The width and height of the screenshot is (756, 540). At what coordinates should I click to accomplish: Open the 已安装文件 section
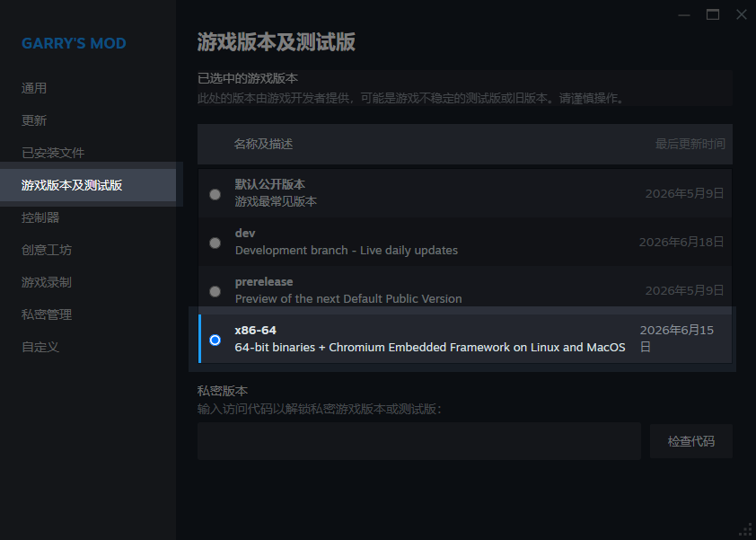(x=53, y=153)
